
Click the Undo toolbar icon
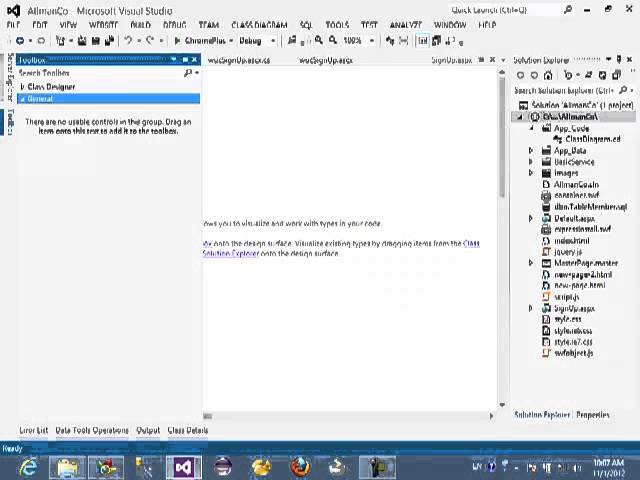pyautogui.click(x=128, y=41)
